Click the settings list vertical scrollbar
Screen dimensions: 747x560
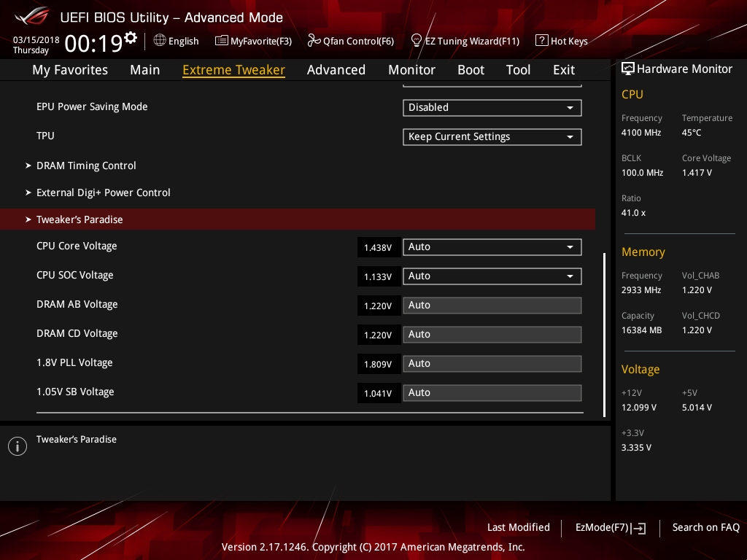(604, 334)
